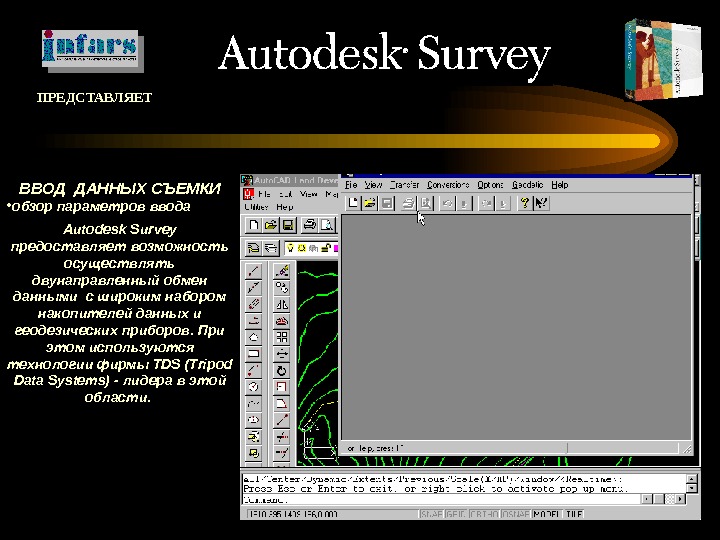Viewport: 720px width, 540px height.
Task: Select the Mirror tool in modify toolbar
Action: coord(281,304)
